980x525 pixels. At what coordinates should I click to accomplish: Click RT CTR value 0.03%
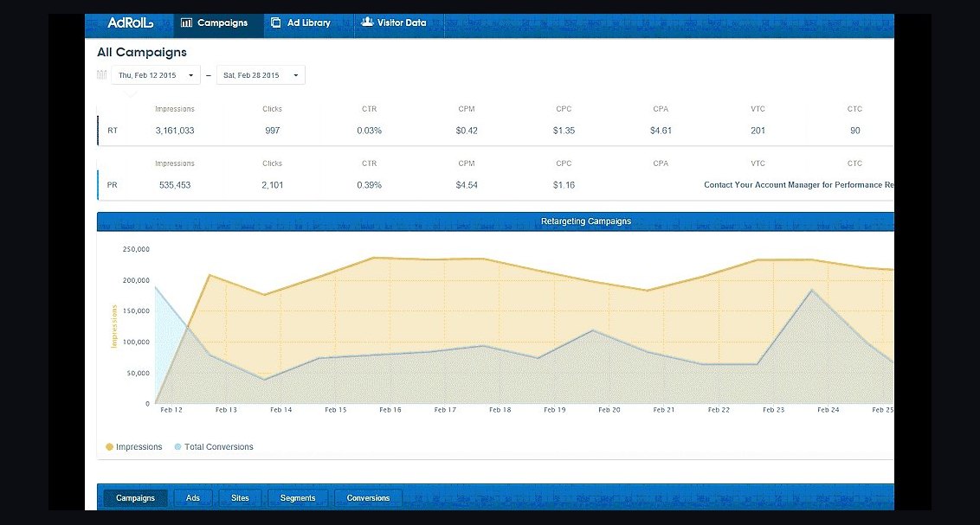[x=370, y=131]
